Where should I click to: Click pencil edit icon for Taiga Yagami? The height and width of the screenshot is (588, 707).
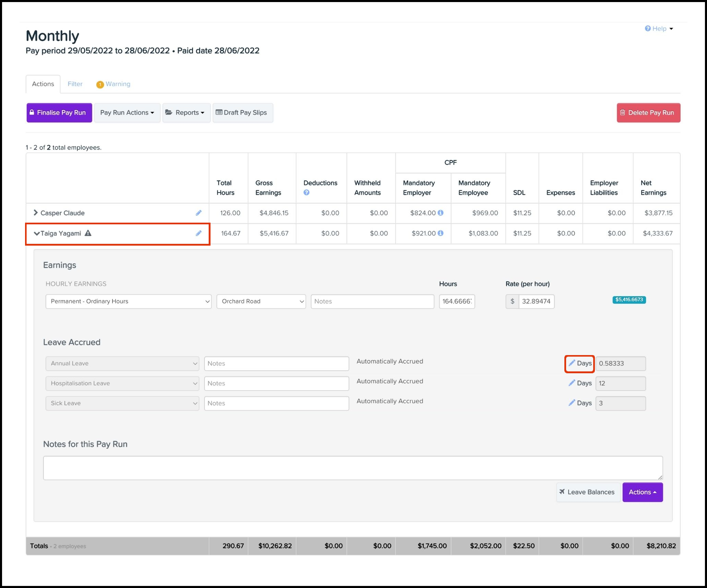pos(199,233)
